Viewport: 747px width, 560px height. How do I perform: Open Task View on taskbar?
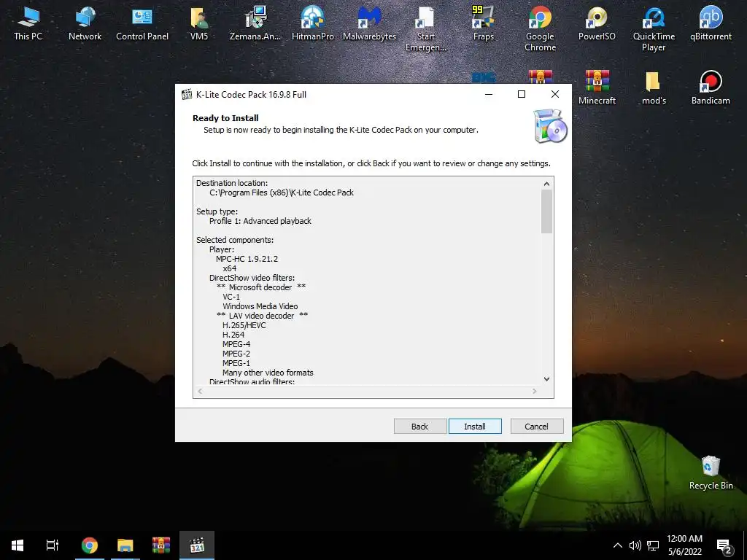click(53, 545)
